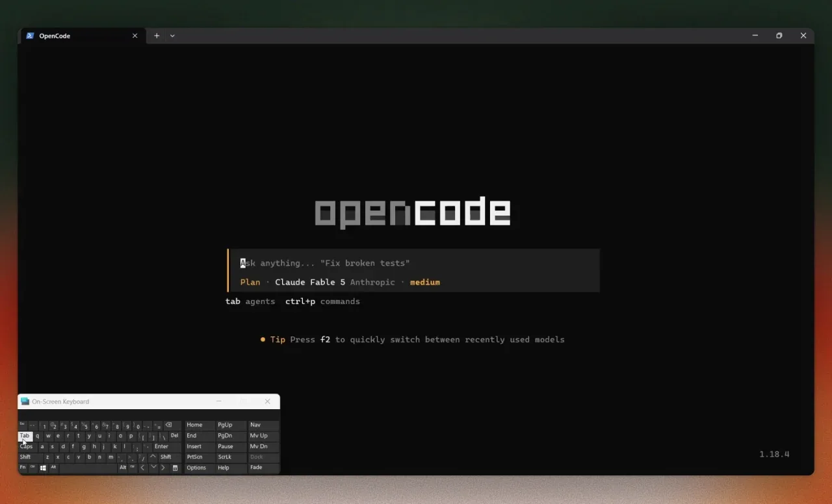Click the p key on On-Screen Keyboard
The image size is (832, 504).
click(131, 436)
